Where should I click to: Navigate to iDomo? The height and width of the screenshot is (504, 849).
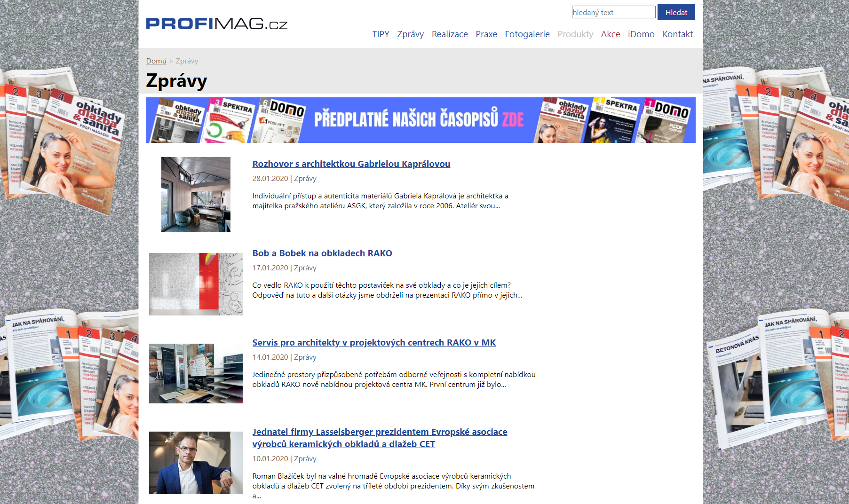(x=641, y=34)
